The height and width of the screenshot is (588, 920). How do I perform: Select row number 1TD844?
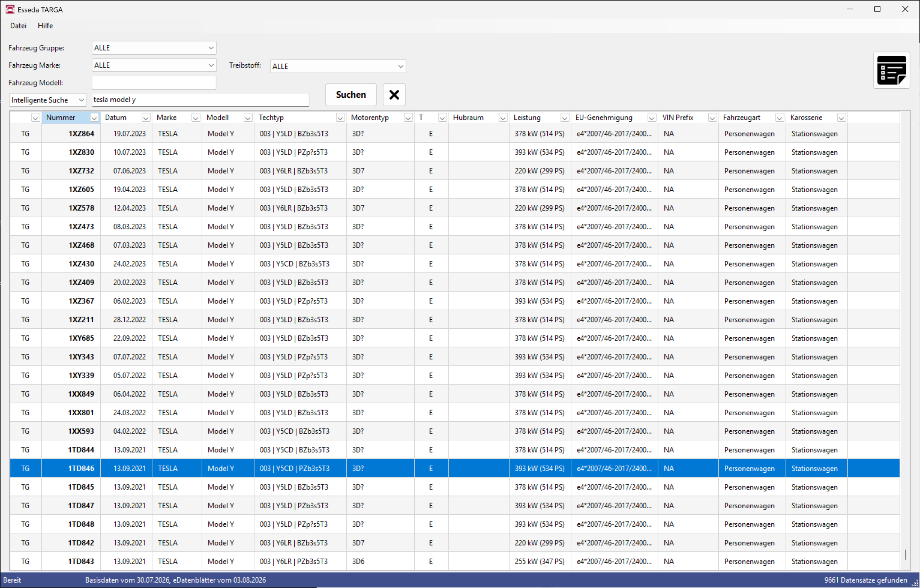(455, 450)
